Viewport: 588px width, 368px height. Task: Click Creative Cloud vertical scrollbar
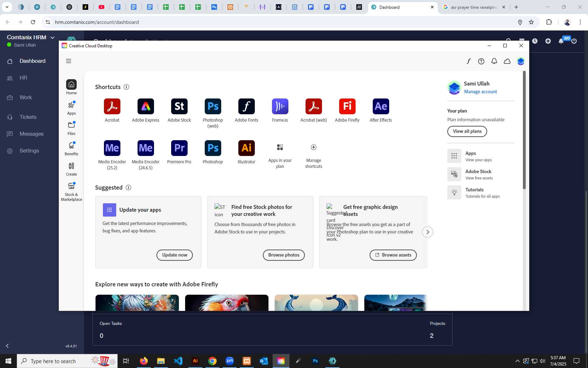pos(524,130)
